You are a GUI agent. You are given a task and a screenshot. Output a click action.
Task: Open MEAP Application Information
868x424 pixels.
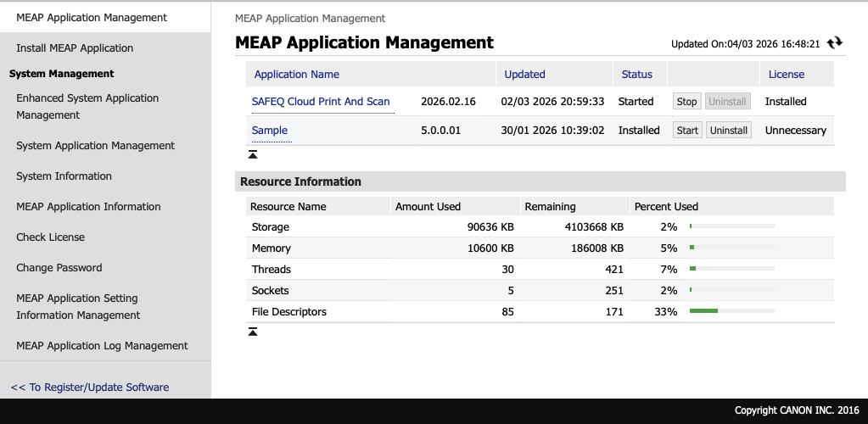88,206
